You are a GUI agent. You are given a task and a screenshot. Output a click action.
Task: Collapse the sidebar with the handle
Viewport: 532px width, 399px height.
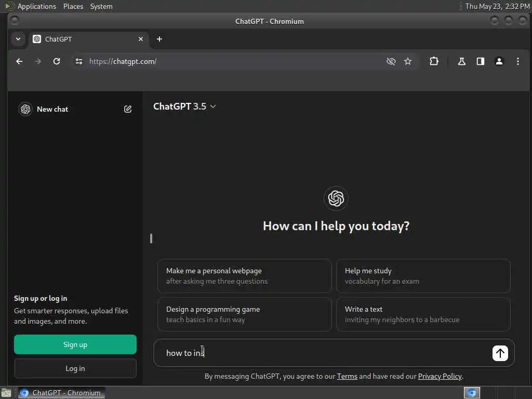(151, 238)
